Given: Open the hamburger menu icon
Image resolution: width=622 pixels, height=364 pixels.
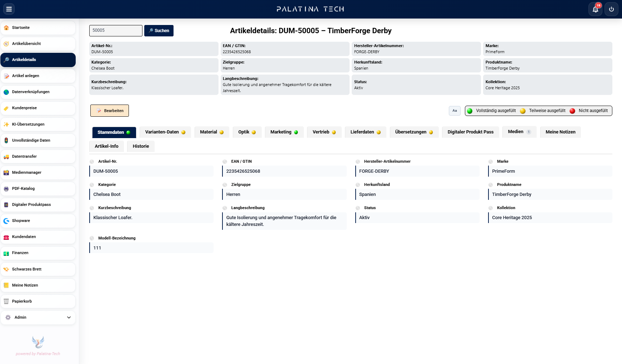Looking at the screenshot, I should [x=9, y=9].
